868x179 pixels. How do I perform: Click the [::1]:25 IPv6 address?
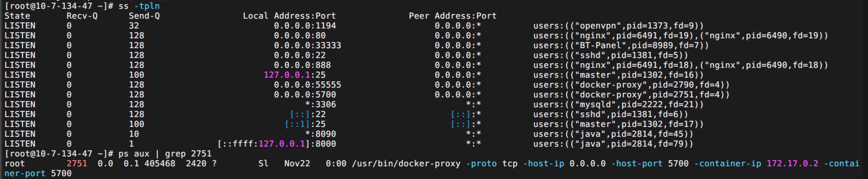click(305, 124)
